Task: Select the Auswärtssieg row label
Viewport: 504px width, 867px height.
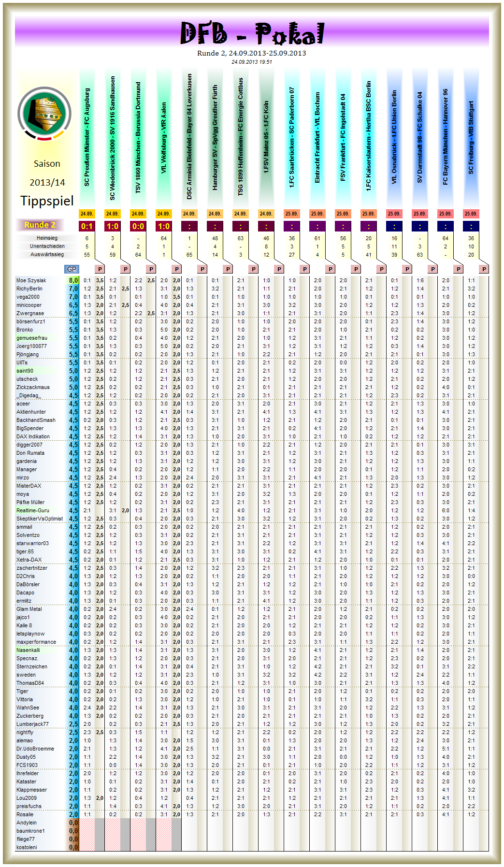Action: pos(47,254)
